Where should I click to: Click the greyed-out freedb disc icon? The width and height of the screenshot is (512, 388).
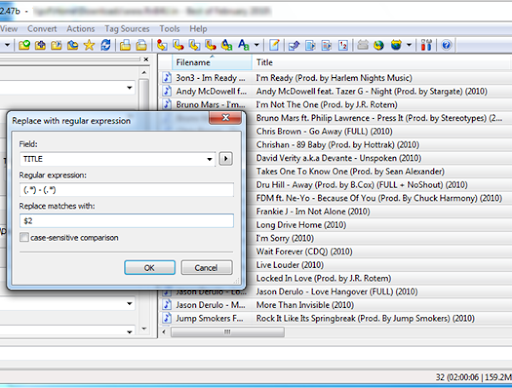point(363,45)
